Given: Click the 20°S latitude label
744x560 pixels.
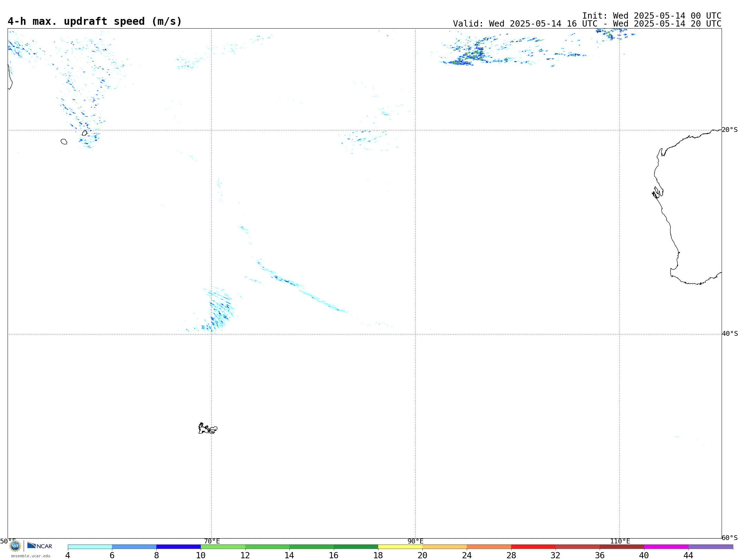Looking at the screenshot, I should tap(730, 130).
